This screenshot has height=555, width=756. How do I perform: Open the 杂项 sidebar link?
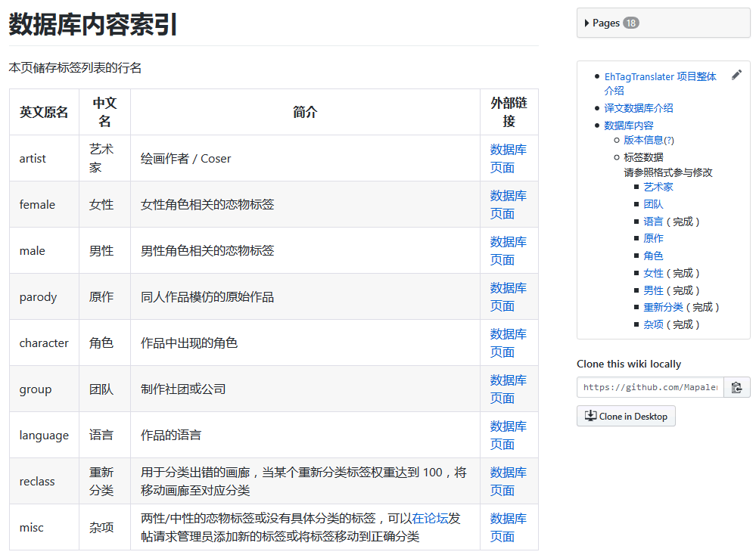click(x=653, y=324)
